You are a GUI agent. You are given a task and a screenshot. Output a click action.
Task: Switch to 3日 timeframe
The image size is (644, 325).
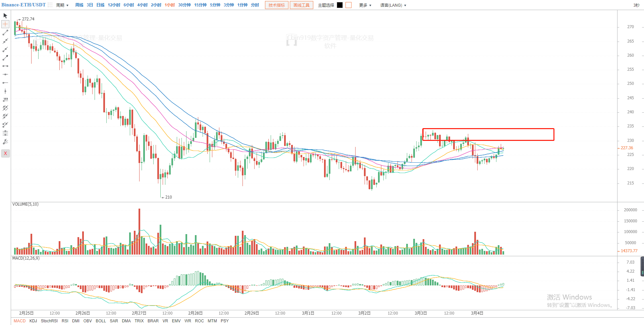pos(90,5)
